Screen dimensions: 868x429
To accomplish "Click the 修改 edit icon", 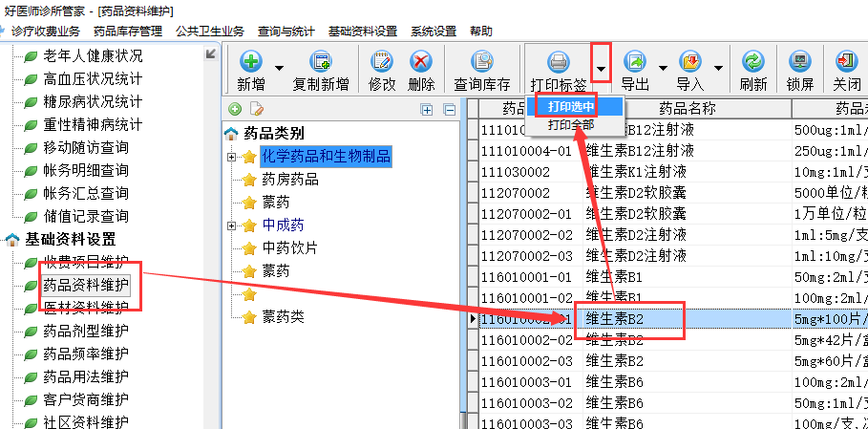I will (x=382, y=60).
